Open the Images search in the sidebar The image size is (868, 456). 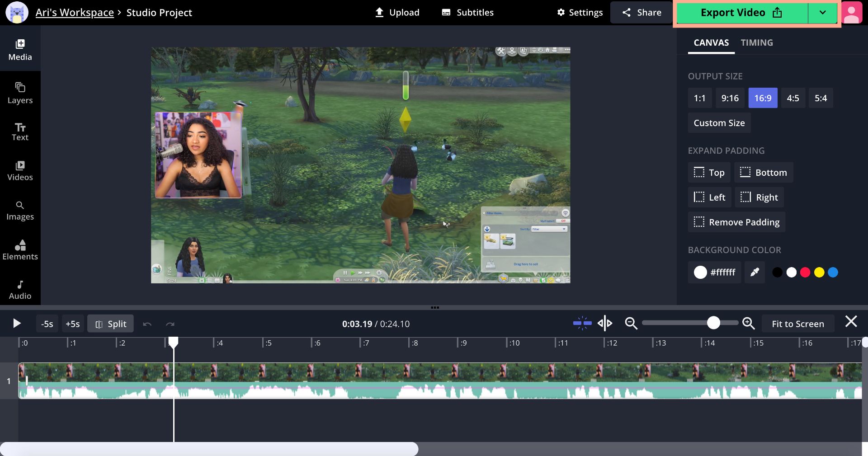(20, 211)
